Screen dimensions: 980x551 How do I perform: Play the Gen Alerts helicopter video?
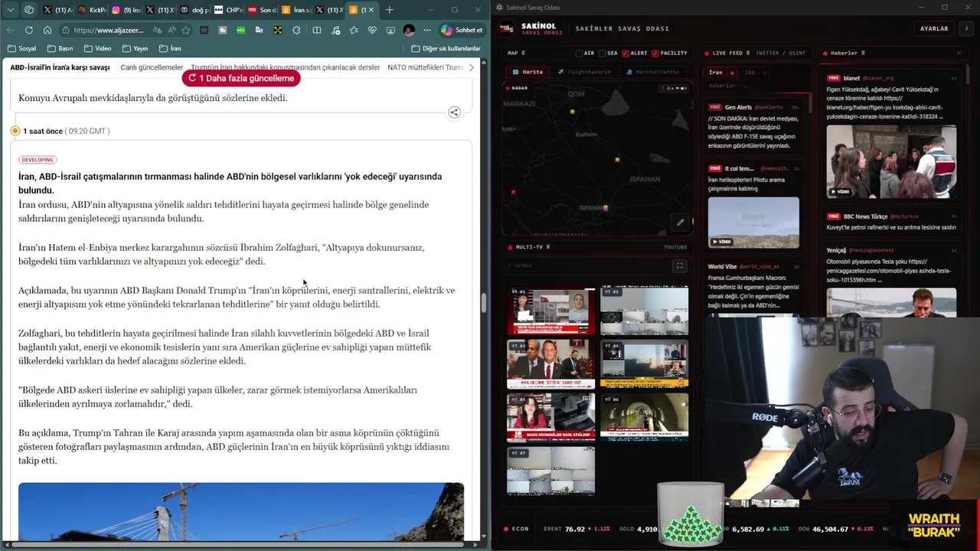click(753, 222)
